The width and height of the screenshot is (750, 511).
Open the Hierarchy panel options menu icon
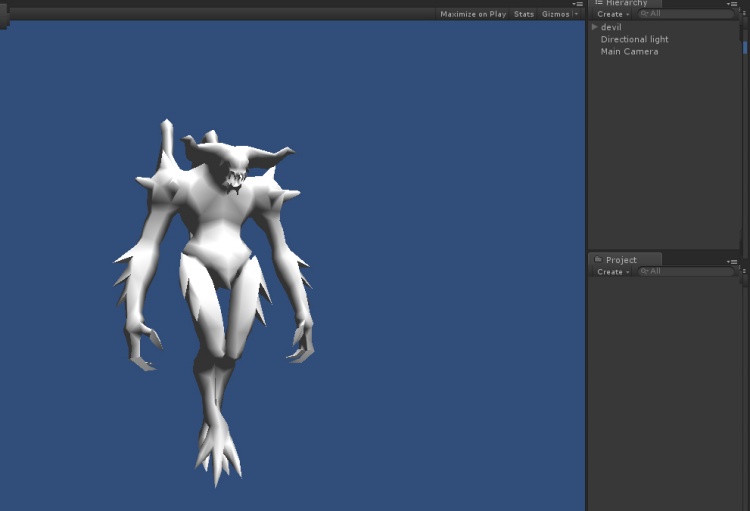pyautogui.click(x=732, y=4)
